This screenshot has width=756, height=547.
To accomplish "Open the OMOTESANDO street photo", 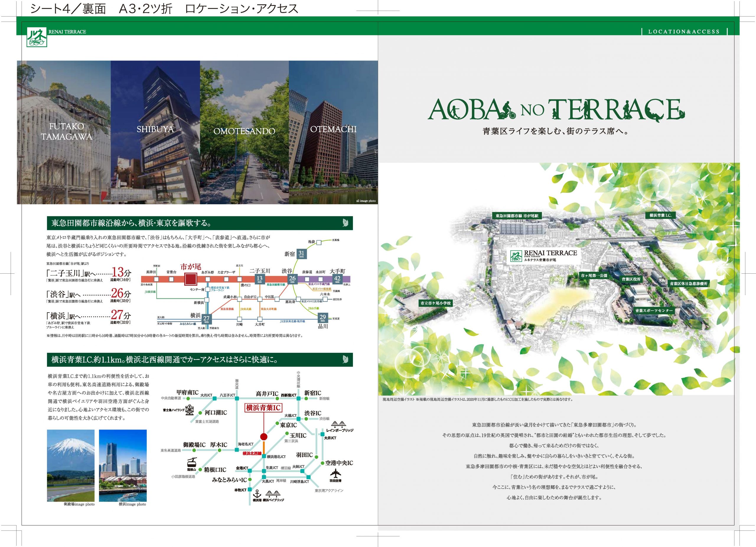I will [244, 132].
